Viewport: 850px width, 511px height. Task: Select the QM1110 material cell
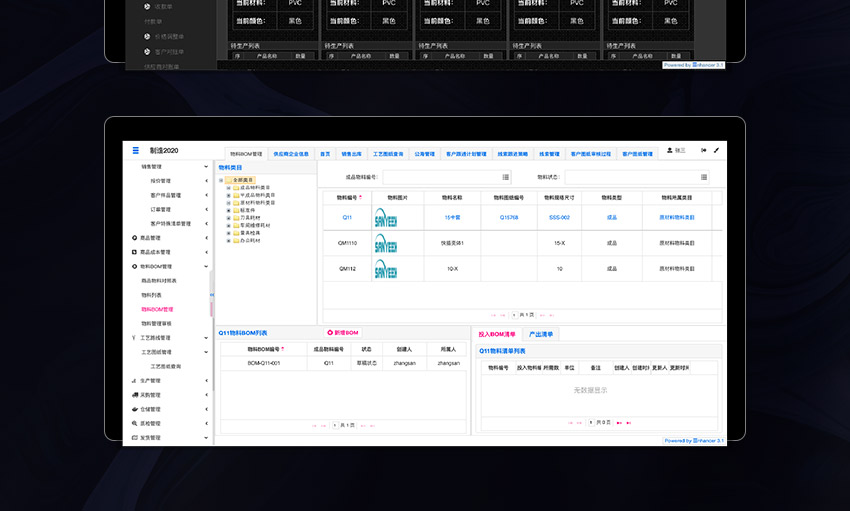pos(347,243)
